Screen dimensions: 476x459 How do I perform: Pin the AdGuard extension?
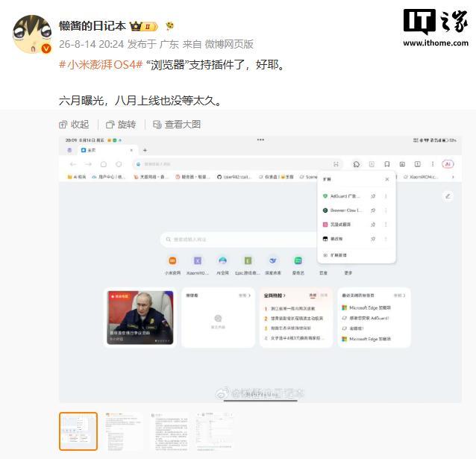(373, 196)
